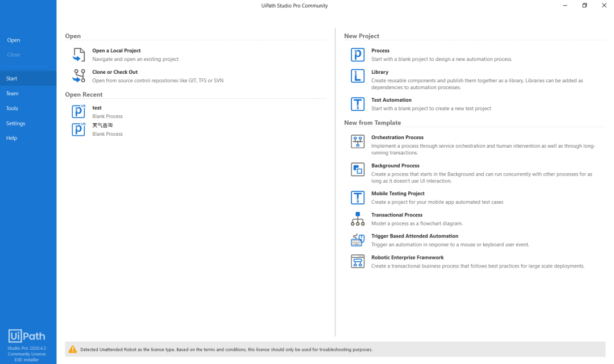
Task: Click the Robotic Enterprise Framework icon
Action: pyautogui.click(x=358, y=262)
